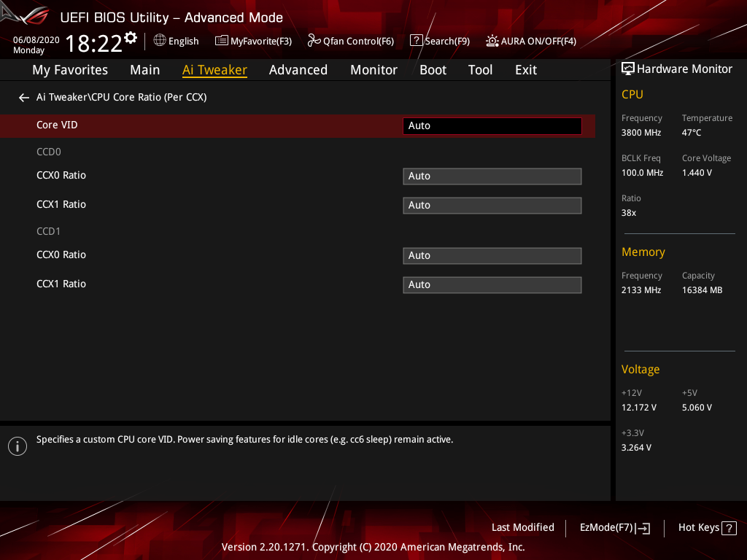Click the Hot Keys question mark icon

[x=729, y=528]
